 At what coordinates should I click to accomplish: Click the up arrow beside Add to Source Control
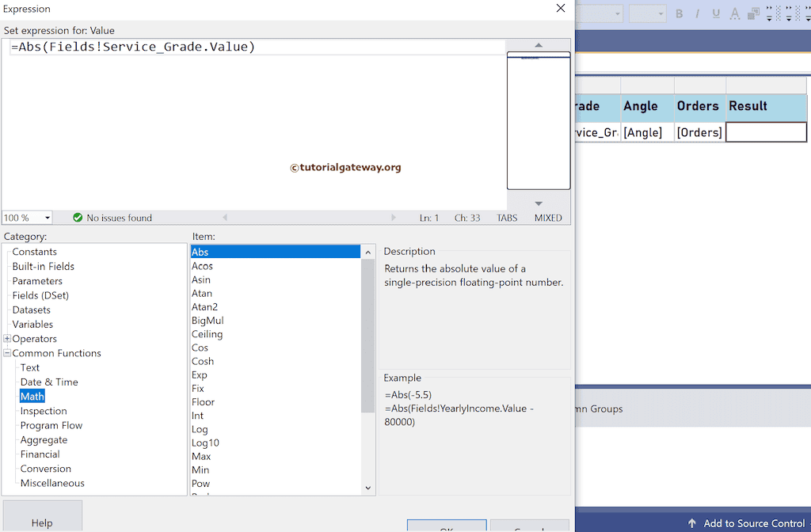pyautogui.click(x=691, y=523)
